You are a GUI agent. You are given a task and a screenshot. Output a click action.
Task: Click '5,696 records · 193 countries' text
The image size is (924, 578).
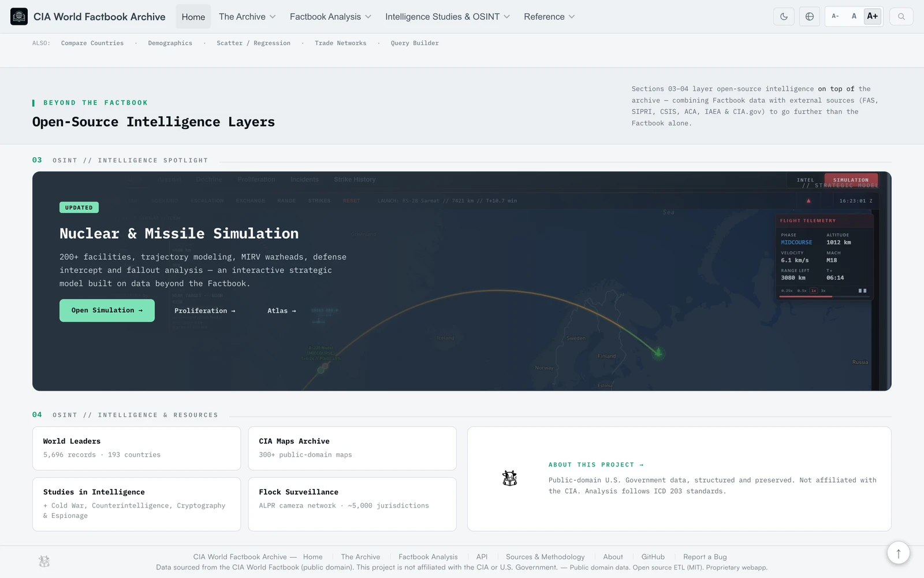[102, 455]
